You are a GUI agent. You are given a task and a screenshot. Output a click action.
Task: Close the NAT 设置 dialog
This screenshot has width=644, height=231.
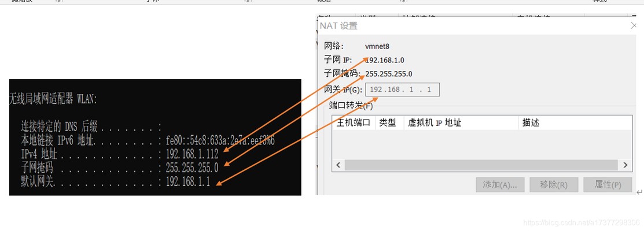(634, 26)
